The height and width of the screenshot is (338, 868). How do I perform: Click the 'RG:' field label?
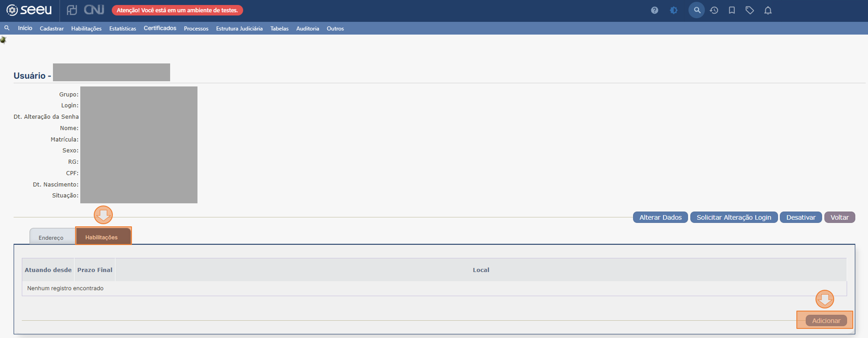[73, 162]
